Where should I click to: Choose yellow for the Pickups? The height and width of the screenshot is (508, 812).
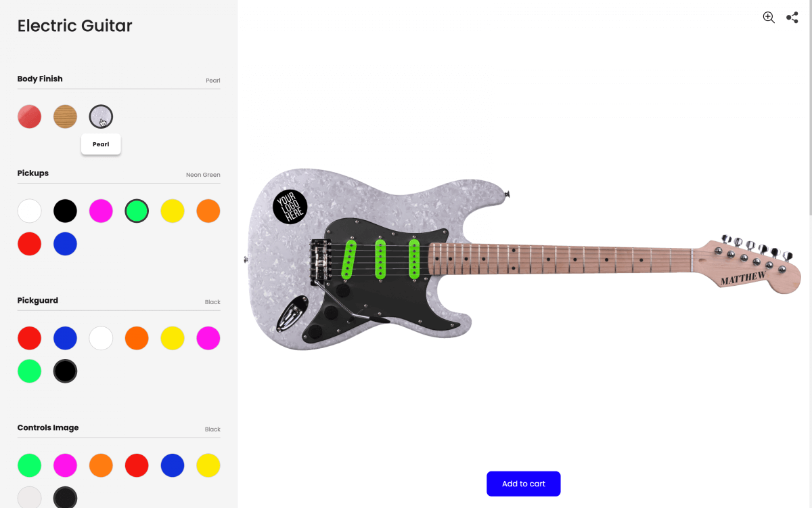[x=173, y=211]
